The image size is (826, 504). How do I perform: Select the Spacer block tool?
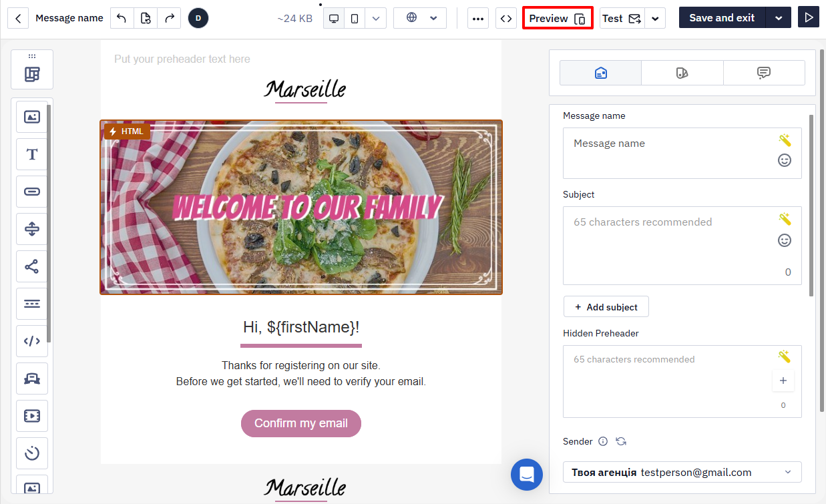[x=32, y=230]
